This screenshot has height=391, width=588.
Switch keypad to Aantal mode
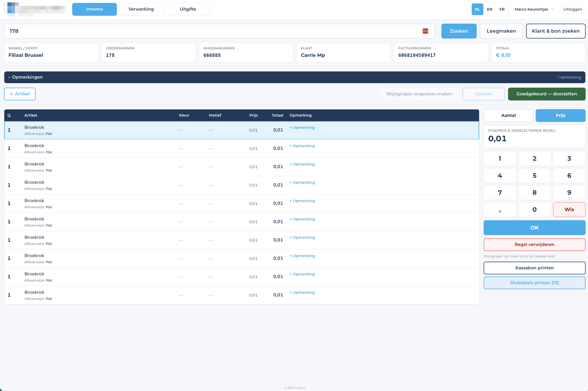pyautogui.click(x=508, y=115)
